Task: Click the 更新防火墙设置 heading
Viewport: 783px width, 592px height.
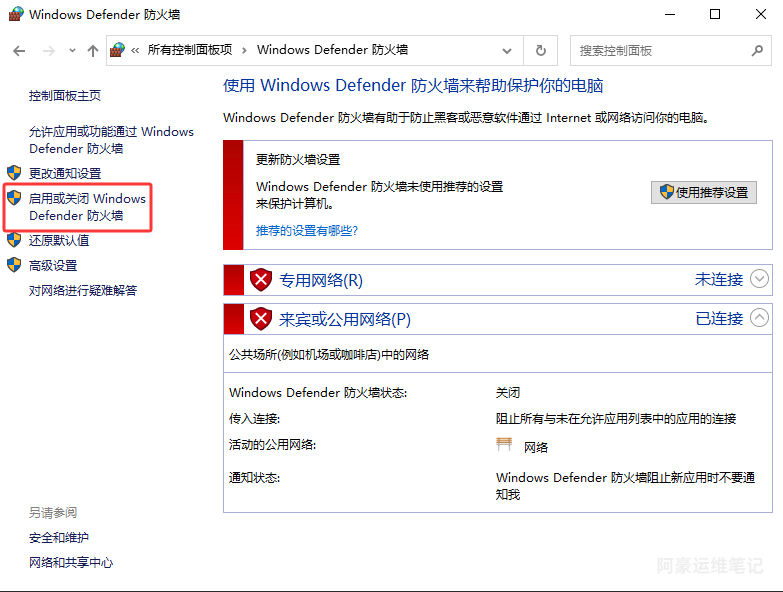Action: pos(298,160)
